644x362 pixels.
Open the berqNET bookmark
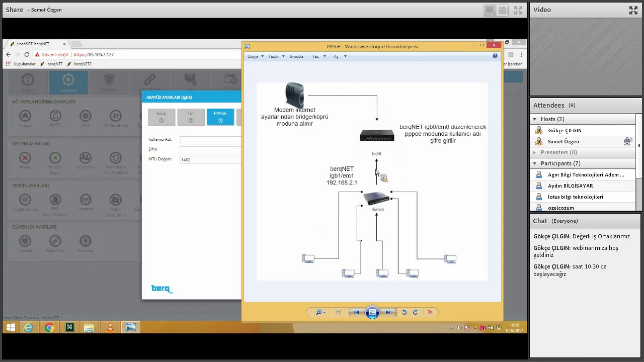click(52, 64)
